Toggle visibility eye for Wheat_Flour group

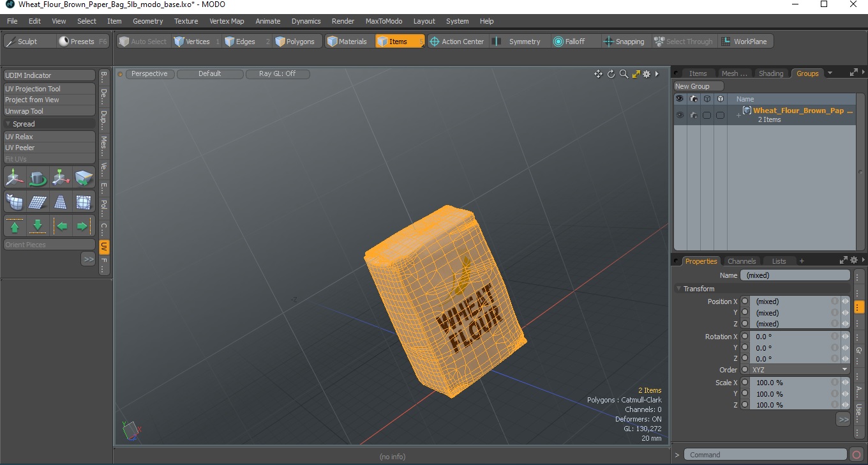coord(680,115)
